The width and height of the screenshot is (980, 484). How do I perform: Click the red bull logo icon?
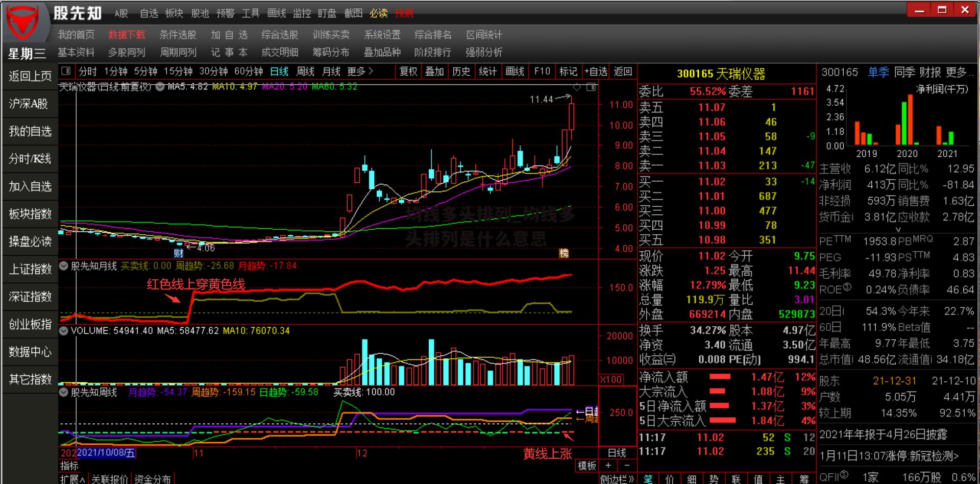coord(22,23)
